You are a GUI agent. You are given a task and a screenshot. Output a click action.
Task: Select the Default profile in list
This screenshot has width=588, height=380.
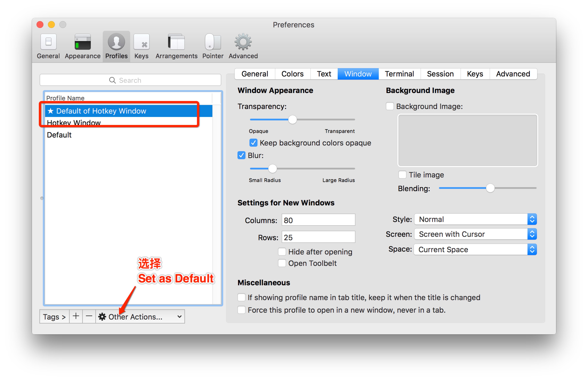point(59,135)
